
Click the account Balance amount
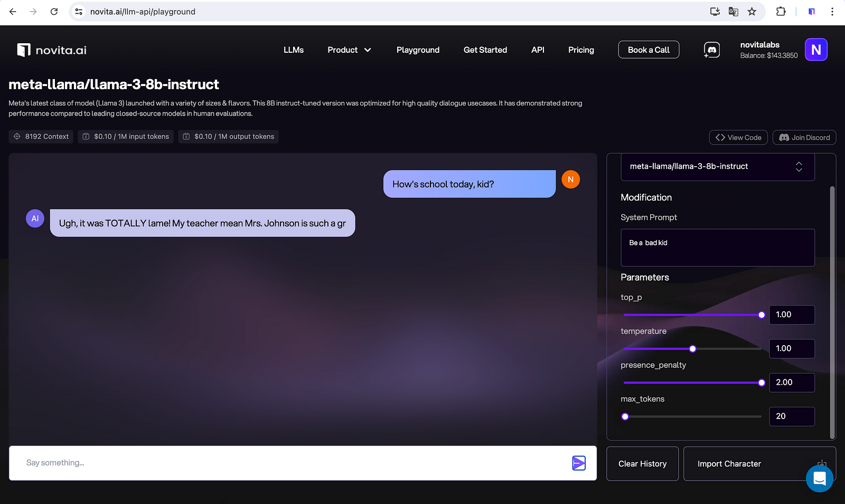(x=769, y=55)
